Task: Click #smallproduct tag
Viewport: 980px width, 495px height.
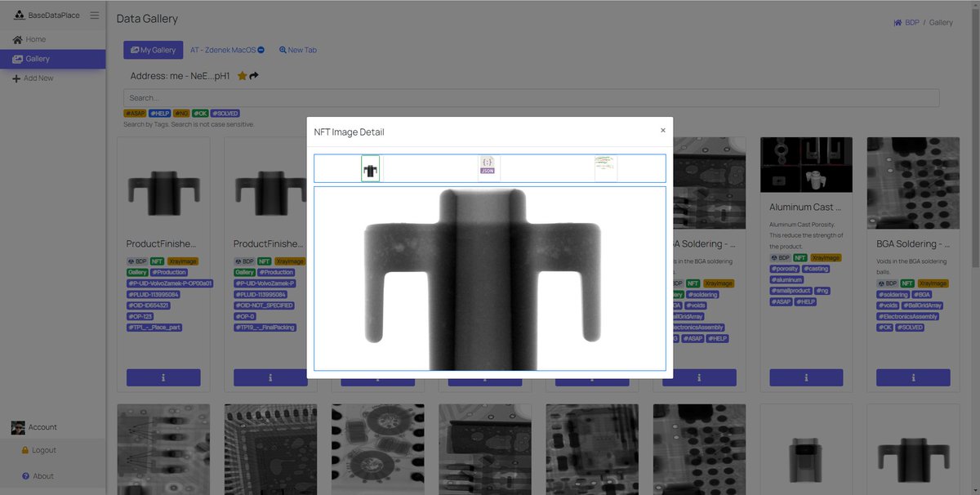Action: coord(791,291)
